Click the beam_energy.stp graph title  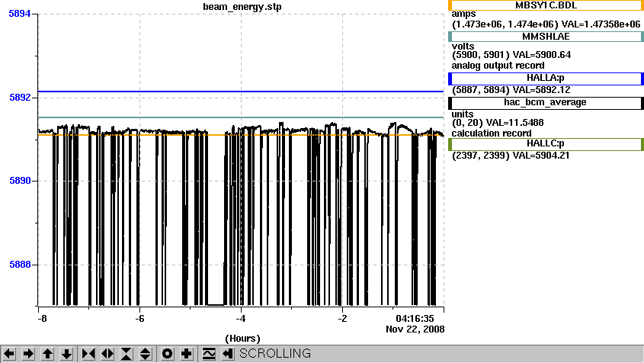coord(242,7)
